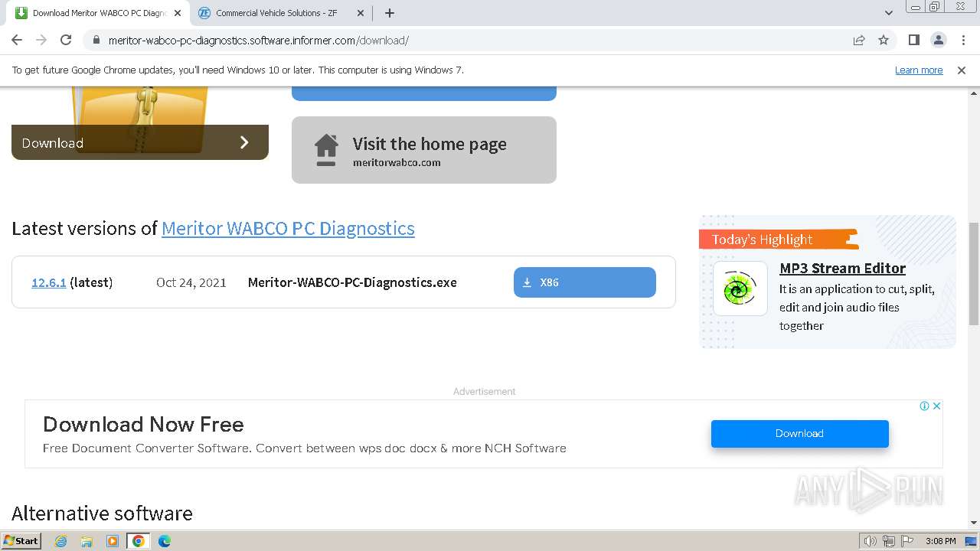Screen dimensions: 980x551
Task: Click the MP3 Stream Editor app icon
Action: point(740,289)
